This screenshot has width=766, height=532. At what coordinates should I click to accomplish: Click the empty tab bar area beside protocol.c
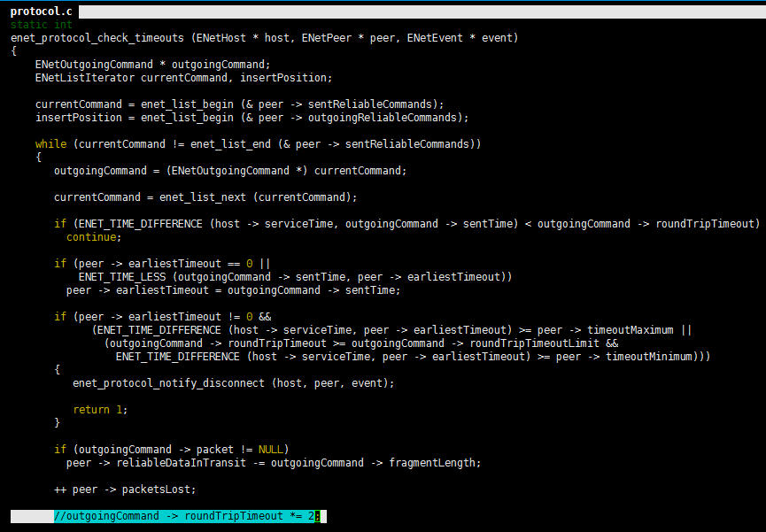[x=422, y=12]
